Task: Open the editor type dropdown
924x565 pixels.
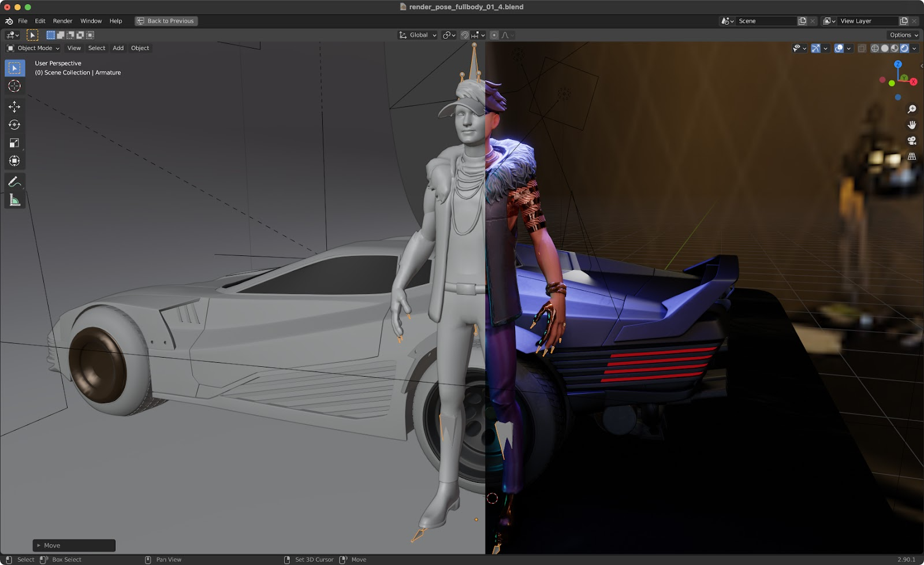Action: click(x=13, y=35)
